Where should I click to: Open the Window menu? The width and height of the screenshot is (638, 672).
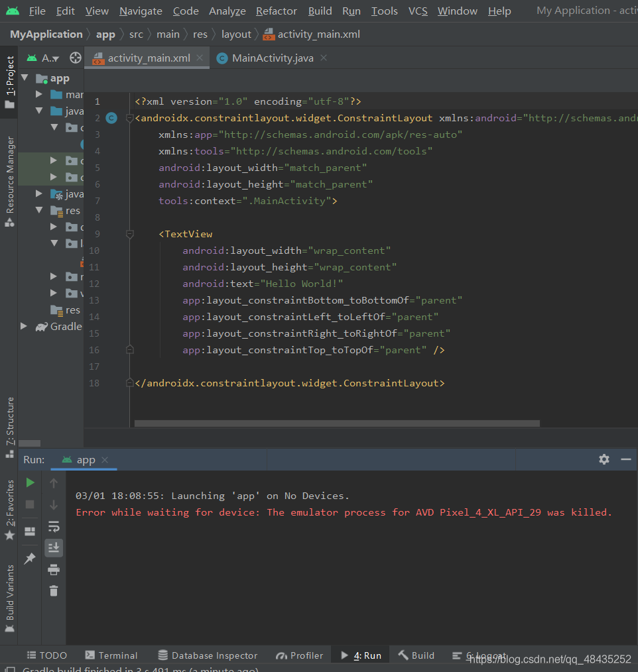[x=458, y=11]
